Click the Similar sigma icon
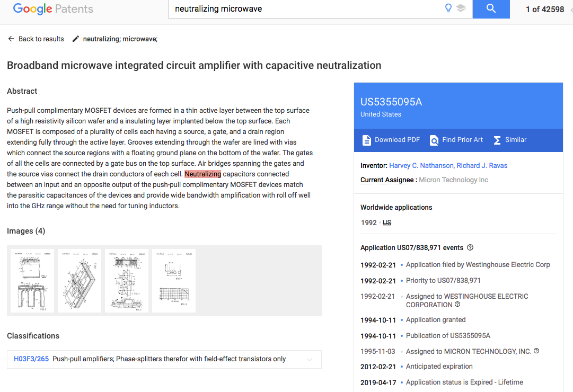 [497, 140]
